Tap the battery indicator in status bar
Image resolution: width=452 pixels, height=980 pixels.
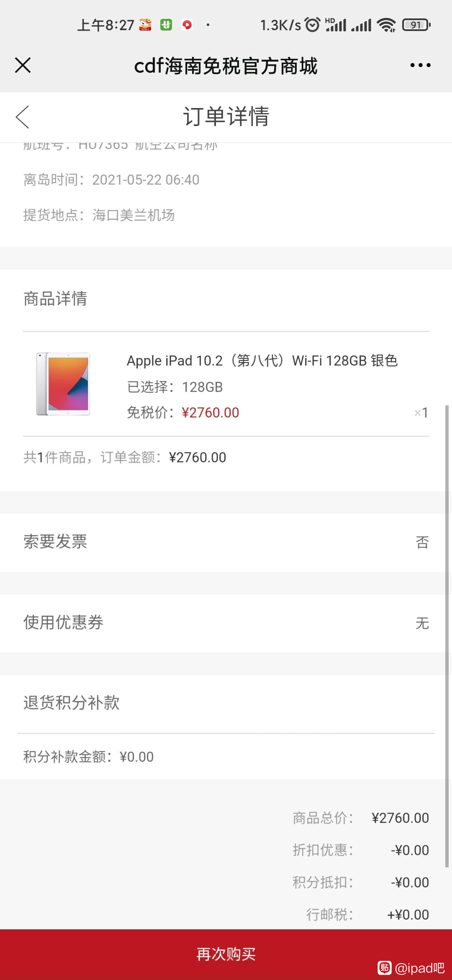[x=416, y=25]
